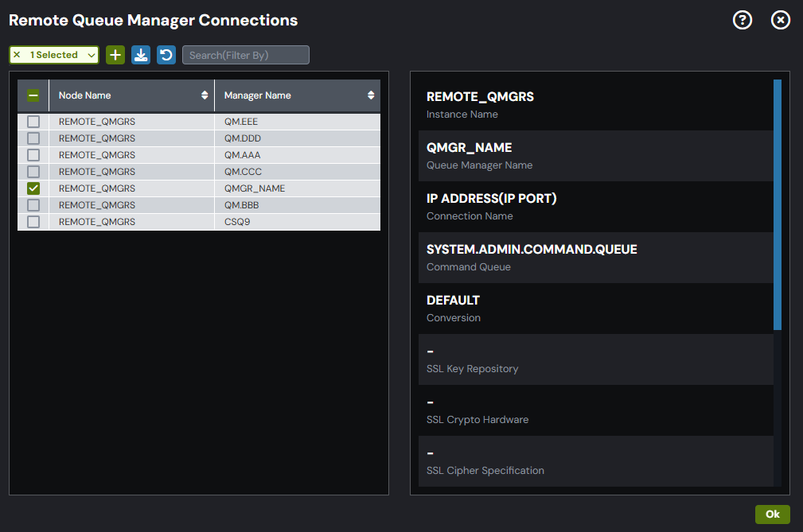803x532 pixels.
Task: Check the QM.CCC row checkbox
Action: click(33, 172)
